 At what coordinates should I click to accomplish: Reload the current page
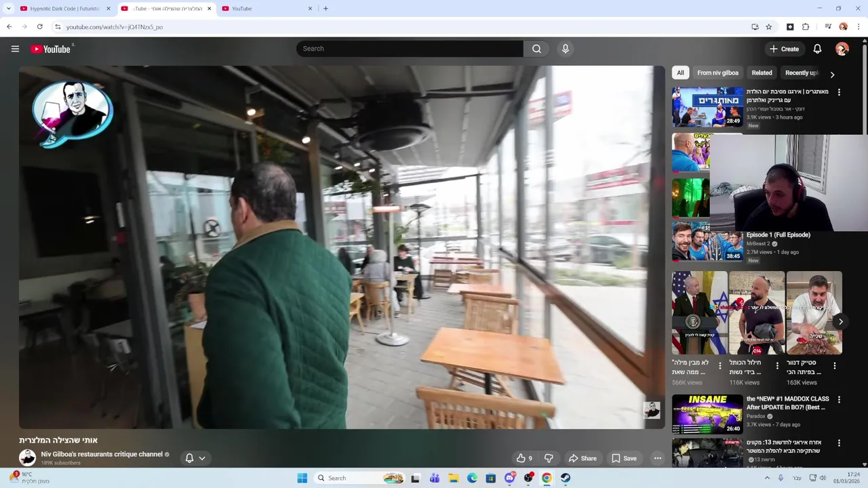(40, 27)
